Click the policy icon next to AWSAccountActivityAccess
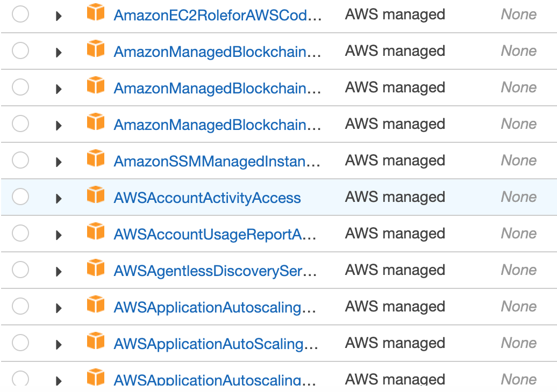The width and height of the screenshot is (557, 392). click(96, 195)
